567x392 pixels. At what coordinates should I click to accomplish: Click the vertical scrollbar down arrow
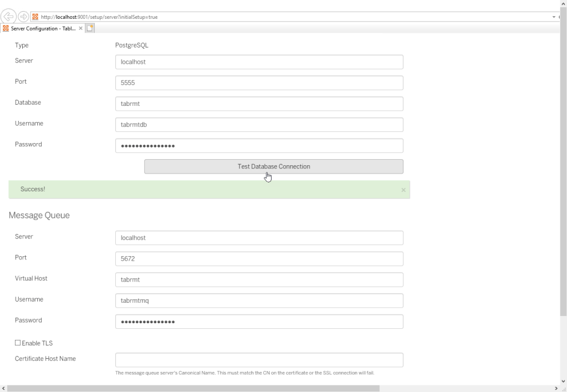[564, 381]
